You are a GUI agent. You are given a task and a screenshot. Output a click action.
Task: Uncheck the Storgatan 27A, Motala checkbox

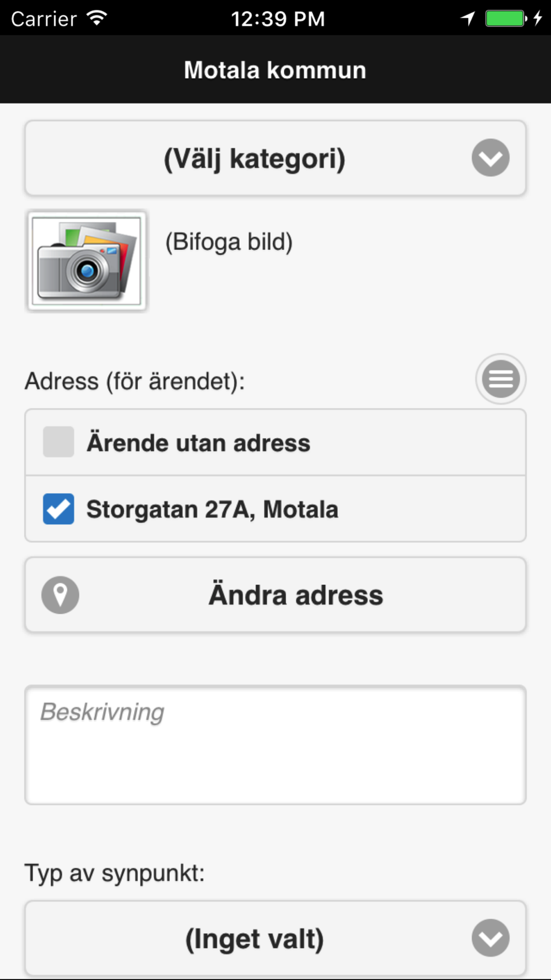(x=58, y=509)
